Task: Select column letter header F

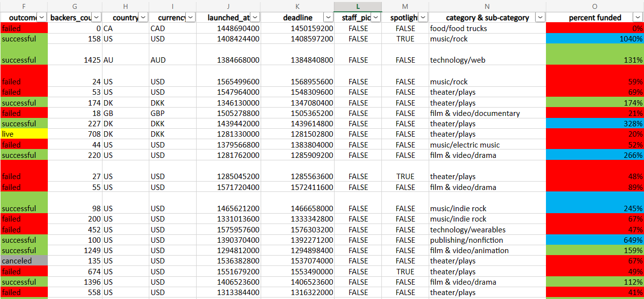Action: tap(23, 6)
